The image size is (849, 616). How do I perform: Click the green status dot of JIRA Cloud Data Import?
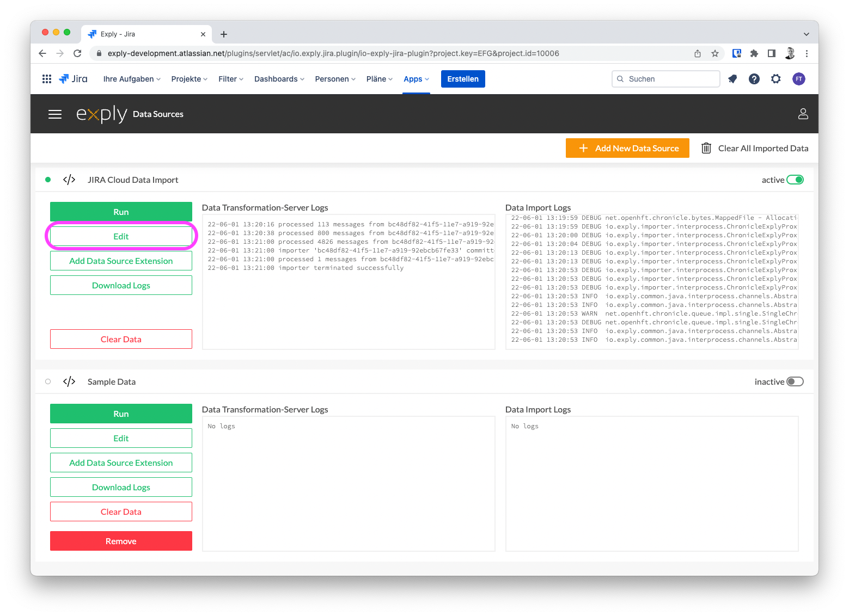[x=48, y=180]
